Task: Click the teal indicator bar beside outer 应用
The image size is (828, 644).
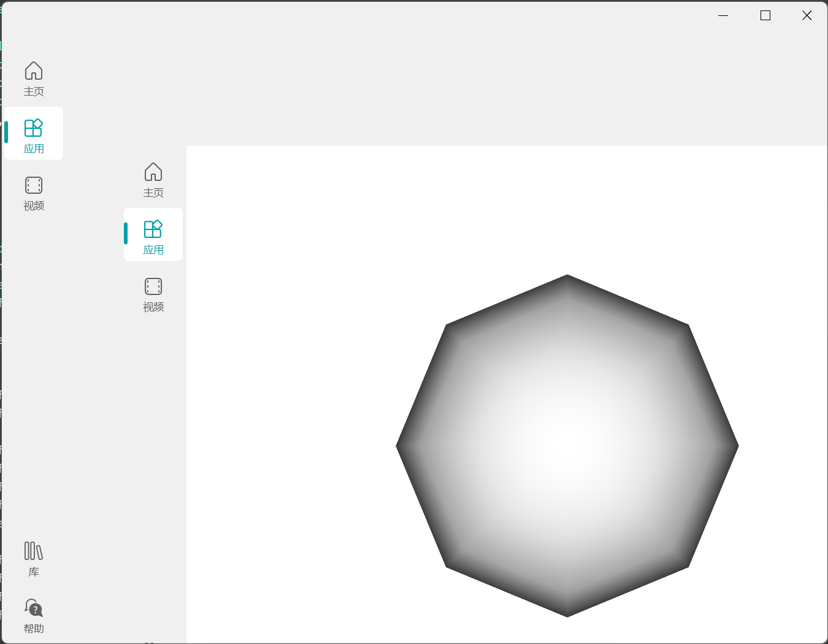Action: (6, 132)
